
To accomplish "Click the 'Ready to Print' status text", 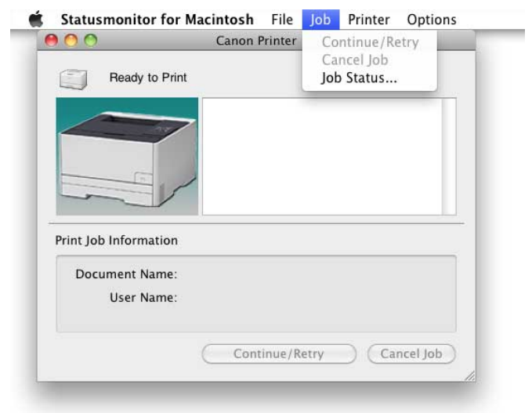I will (x=148, y=78).
